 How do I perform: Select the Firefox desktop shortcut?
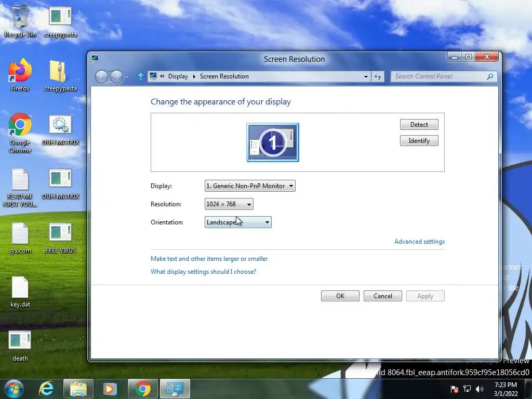pos(20,75)
